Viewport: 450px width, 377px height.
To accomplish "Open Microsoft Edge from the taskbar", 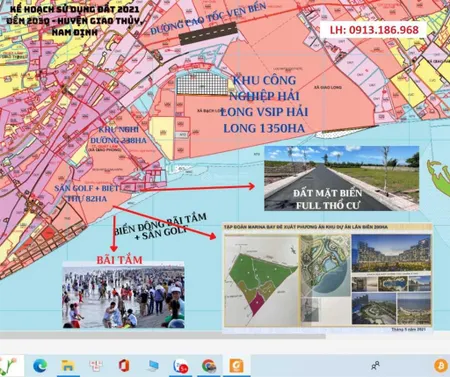I will coord(40,366).
